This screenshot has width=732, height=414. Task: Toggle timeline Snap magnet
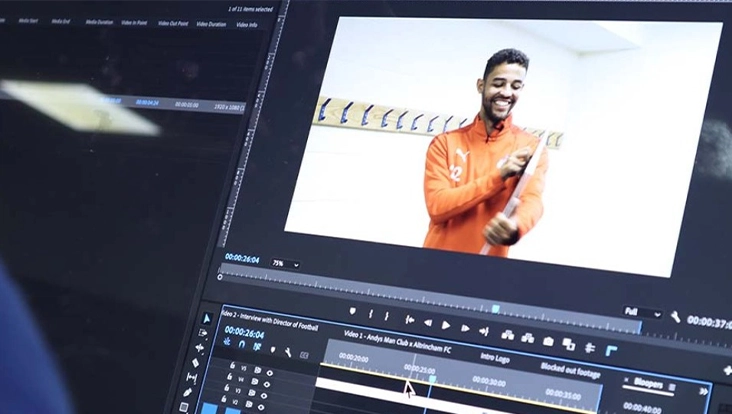pyautogui.click(x=242, y=344)
